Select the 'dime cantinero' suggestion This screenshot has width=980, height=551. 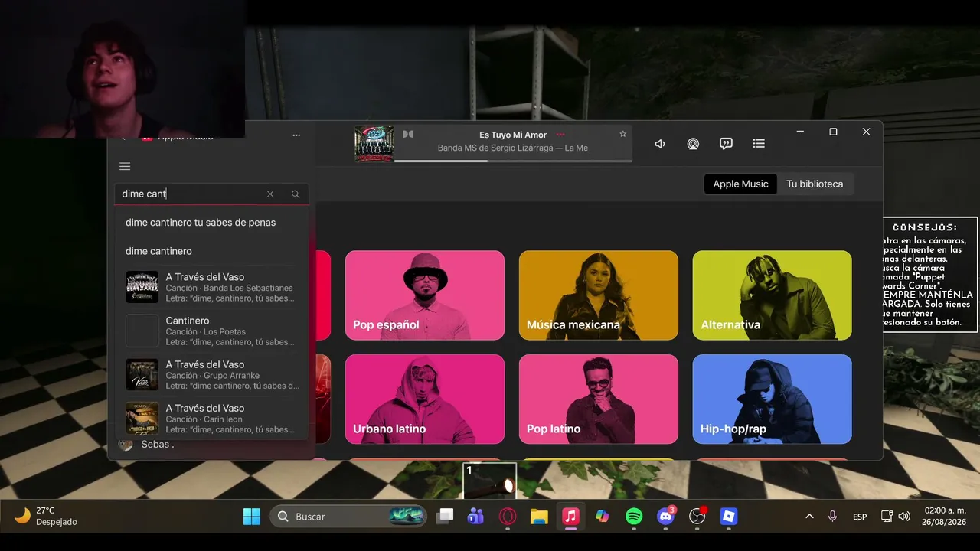point(211,251)
